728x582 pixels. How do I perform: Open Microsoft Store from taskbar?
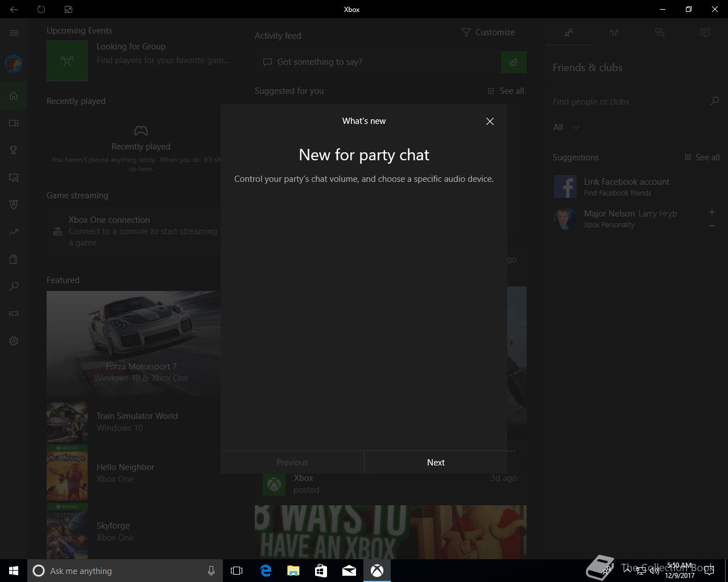click(x=321, y=571)
